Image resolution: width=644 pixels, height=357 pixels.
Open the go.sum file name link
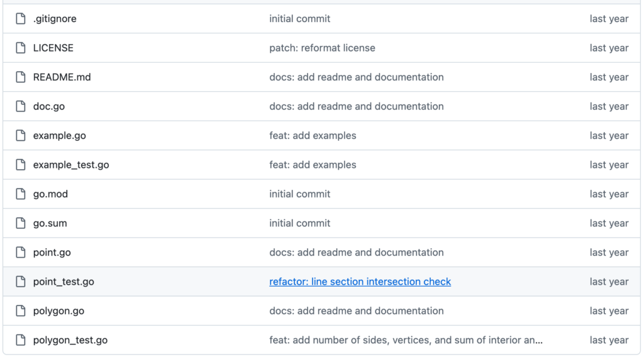50,223
